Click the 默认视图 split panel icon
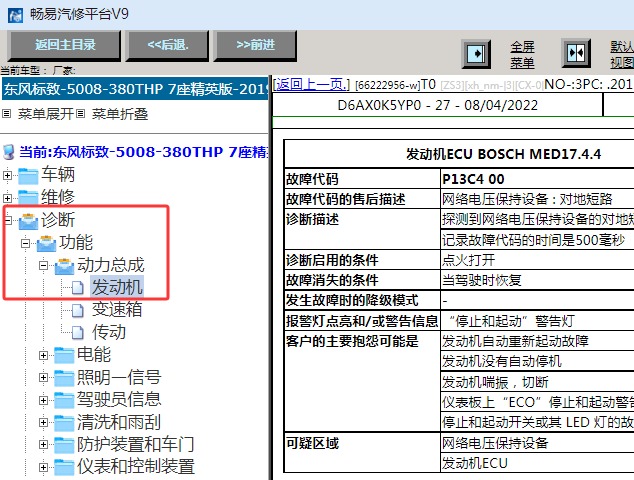 [576, 53]
